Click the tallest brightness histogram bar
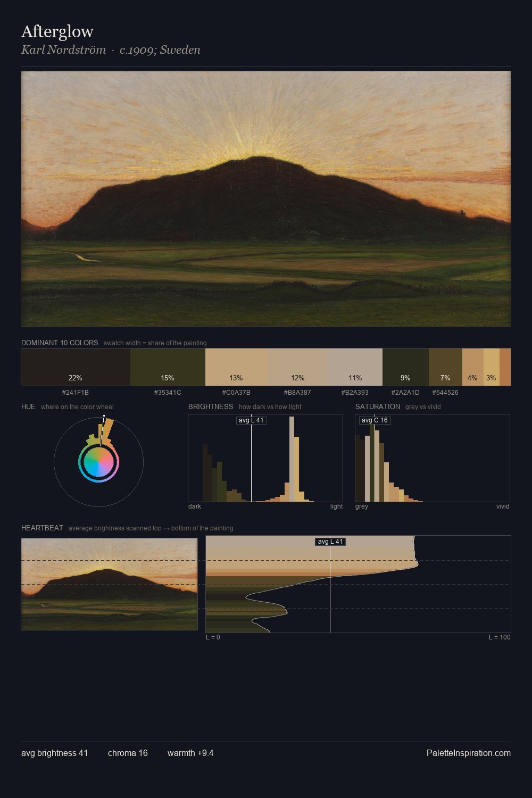The image size is (532, 798). (x=292, y=459)
